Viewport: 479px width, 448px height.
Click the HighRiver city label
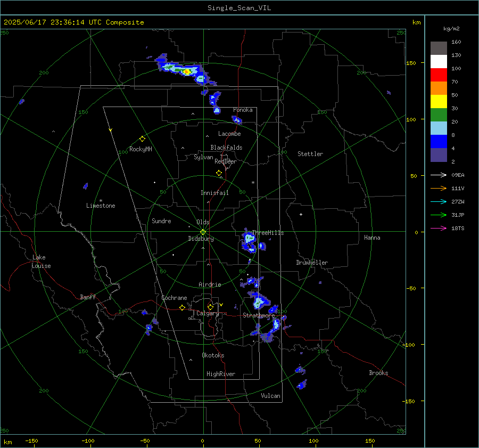click(x=221, y=374)
